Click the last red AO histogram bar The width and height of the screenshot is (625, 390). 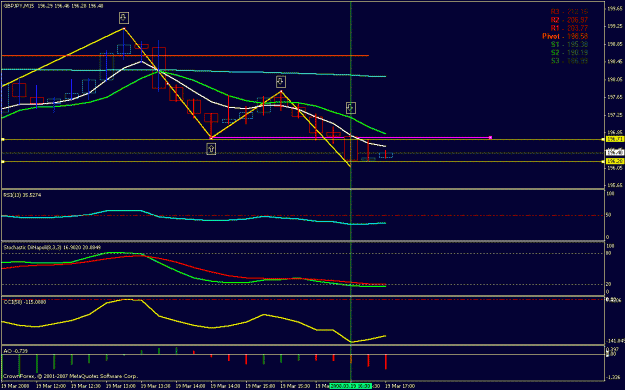(x=386, y=362)
